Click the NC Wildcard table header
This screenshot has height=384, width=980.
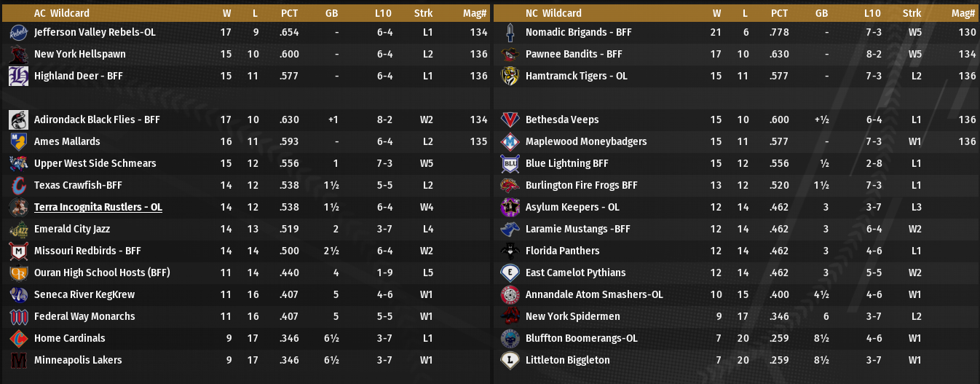[x=553, y=13]
